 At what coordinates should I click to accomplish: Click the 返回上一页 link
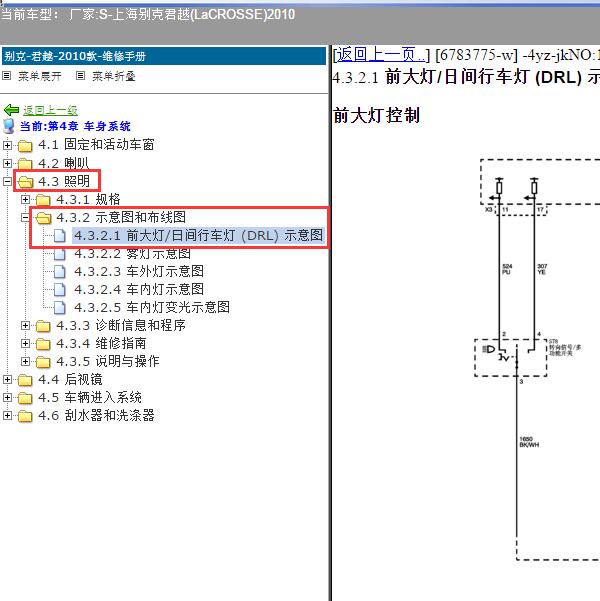coord(381,55)
